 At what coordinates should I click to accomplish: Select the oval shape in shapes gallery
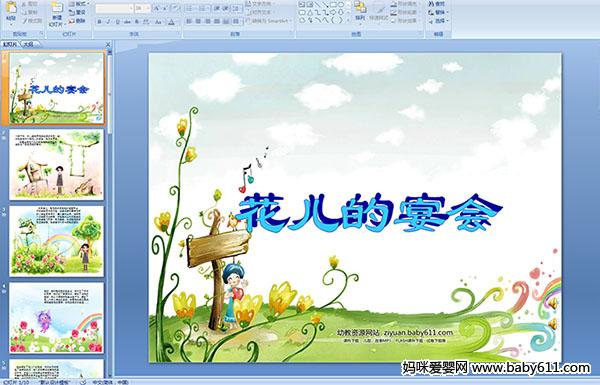[342, 5]
